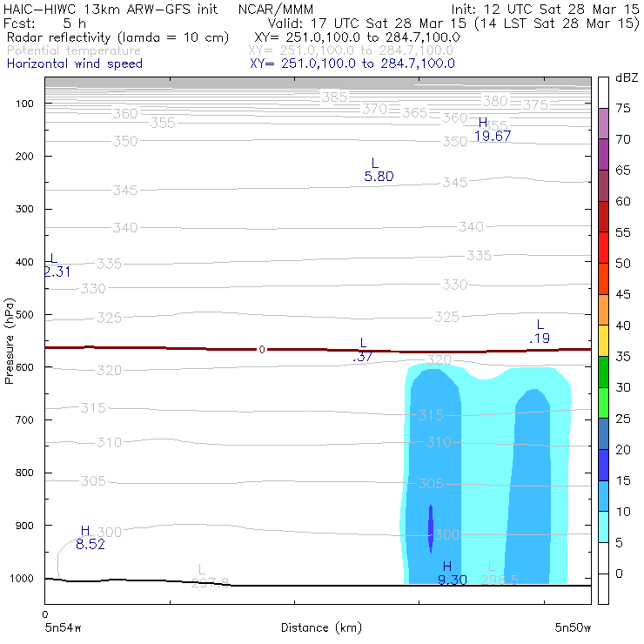Click the wind speed maximum value "19.67"

[x=493, y=136]
